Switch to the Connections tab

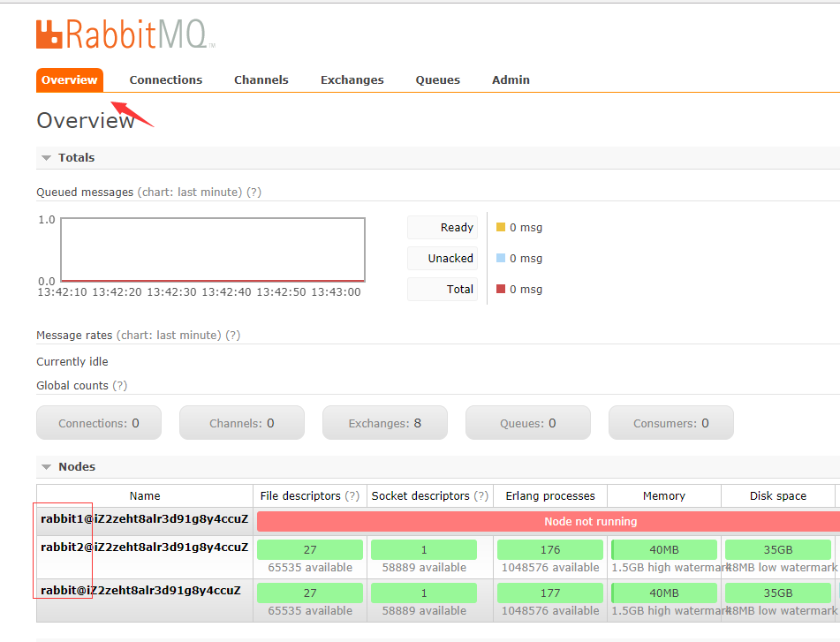pos(166,80)
